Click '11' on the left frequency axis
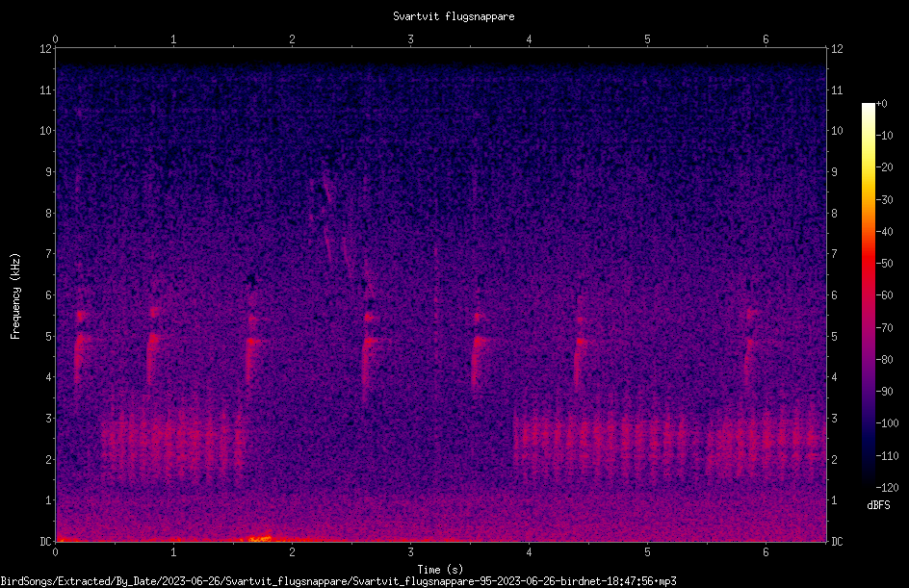The width and height of the screenshot is (909, 588). tap(46, 90)
